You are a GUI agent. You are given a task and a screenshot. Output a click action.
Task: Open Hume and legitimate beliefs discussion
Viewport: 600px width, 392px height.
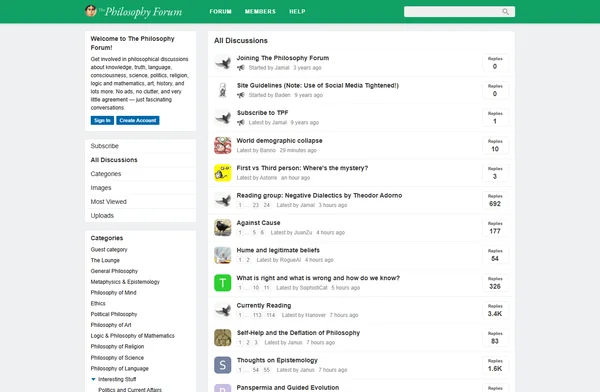click(278, 250)
